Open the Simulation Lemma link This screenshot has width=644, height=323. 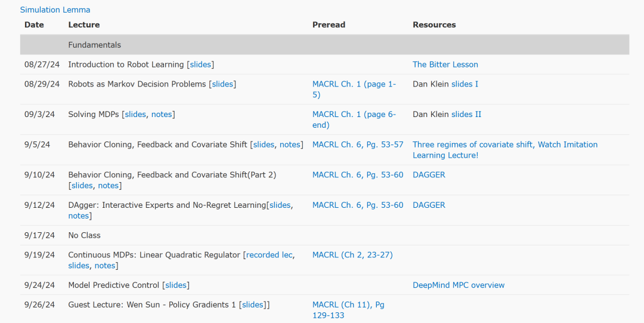click(55, 10)
